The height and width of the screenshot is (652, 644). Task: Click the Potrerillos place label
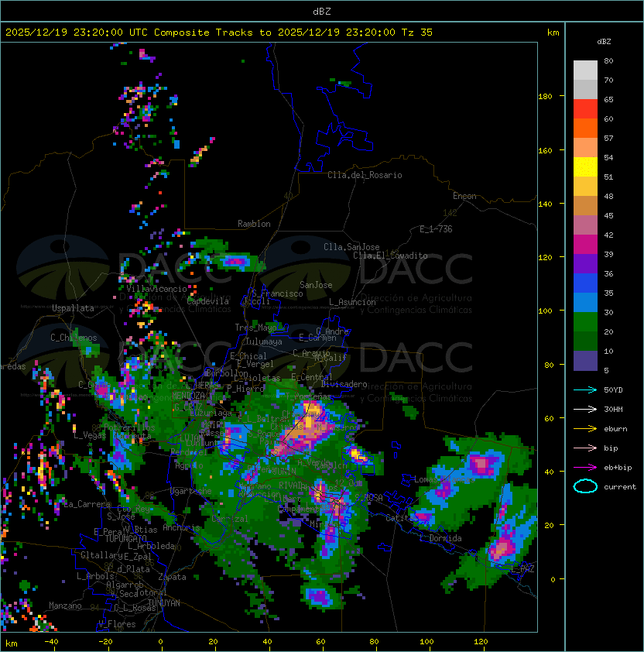(129, 427)
